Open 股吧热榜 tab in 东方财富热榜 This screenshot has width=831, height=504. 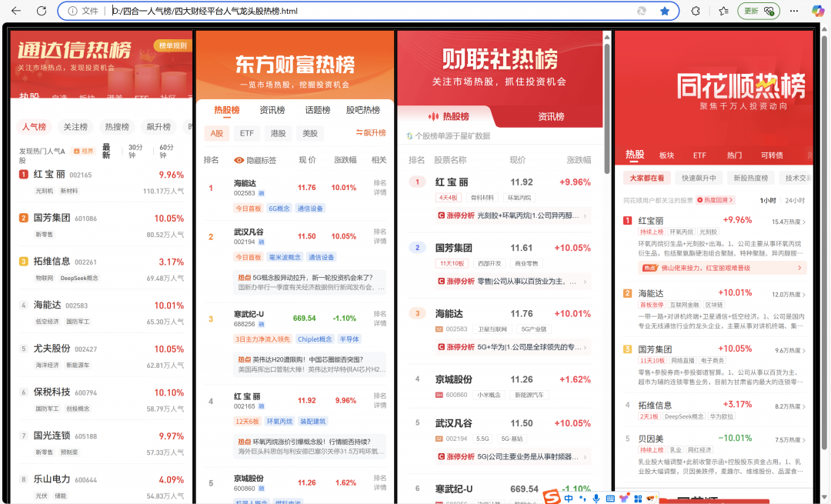pos(363,110)
